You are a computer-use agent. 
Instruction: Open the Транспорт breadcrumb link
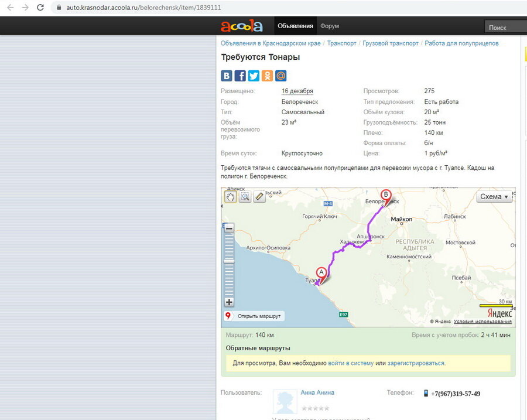pos(341,43)
